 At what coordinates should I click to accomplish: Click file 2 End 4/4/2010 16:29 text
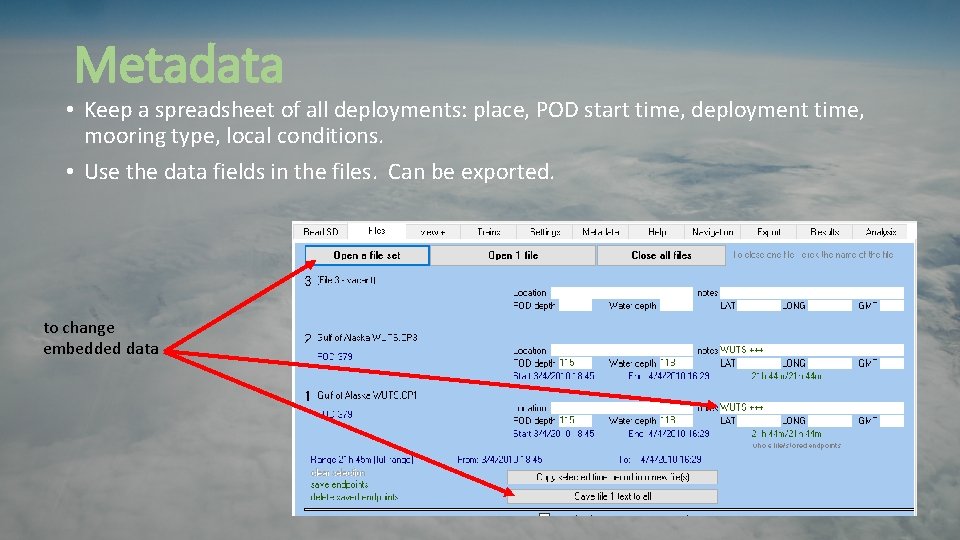tap(669, 376)
